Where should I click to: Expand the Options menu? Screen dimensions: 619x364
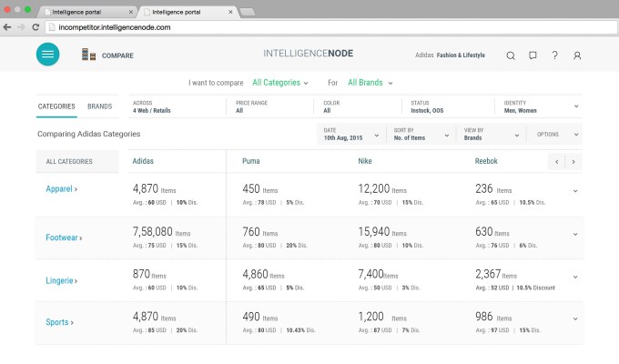(553, 134)
